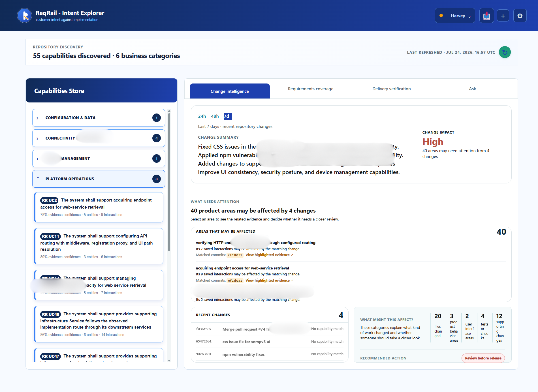538x392 pixels.
Task: Click the 2 user interface areas stat
Action: pyautogui.click(x=469, y=326)
